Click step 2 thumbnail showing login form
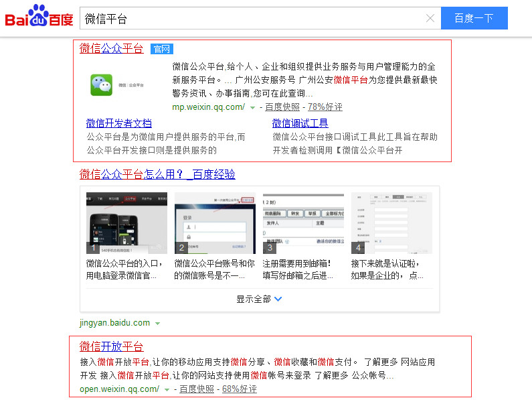The height and width of the screenshot is (400, 532). click(x=215, y=223)
